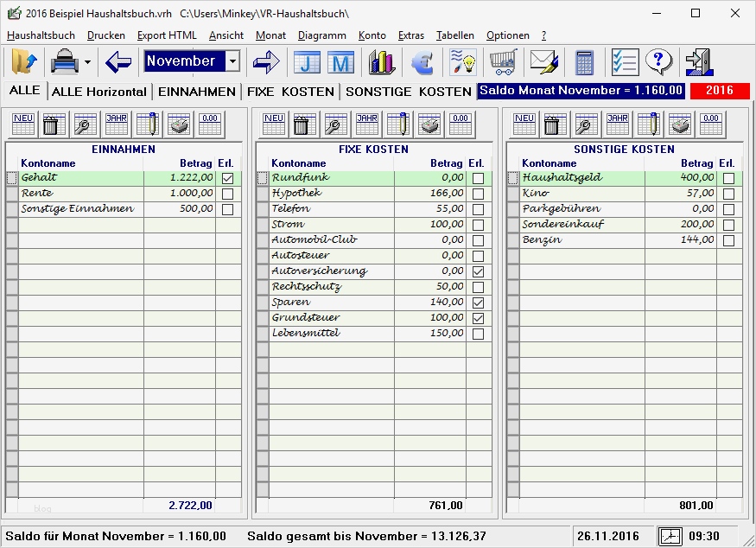Click the red 2016 year field
The width and height of the screenshot is (756, 548).
(719, 91)
